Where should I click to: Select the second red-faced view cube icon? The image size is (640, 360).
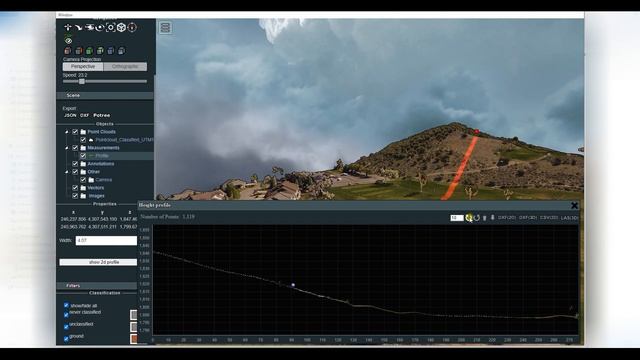pos(78,51)
